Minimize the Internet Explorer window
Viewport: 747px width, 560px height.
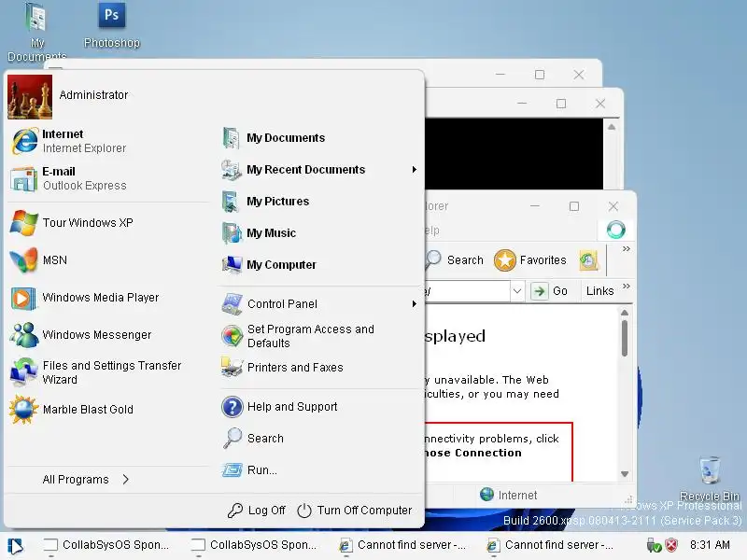(534, 206)
